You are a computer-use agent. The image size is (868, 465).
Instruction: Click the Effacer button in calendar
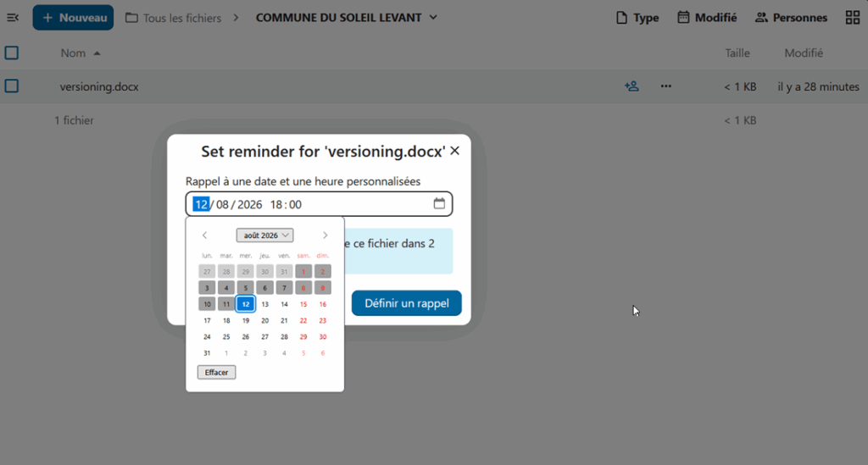coord(216,372)
